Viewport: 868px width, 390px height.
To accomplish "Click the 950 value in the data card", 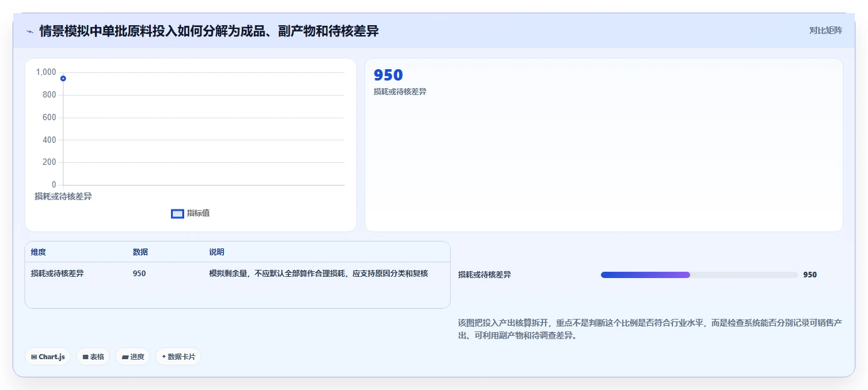I will pyautogui.click(x=388, y=75).
